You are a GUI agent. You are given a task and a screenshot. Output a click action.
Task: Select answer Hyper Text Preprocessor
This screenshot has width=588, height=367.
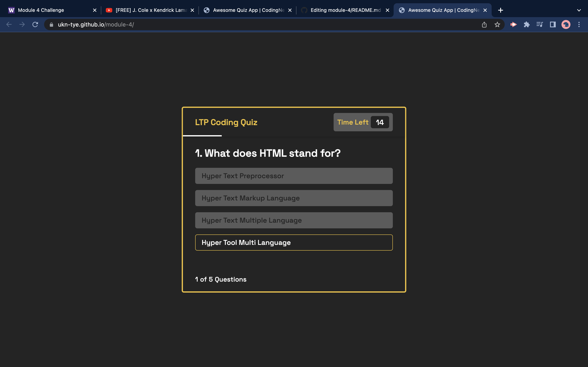click(x=294, y=176)
